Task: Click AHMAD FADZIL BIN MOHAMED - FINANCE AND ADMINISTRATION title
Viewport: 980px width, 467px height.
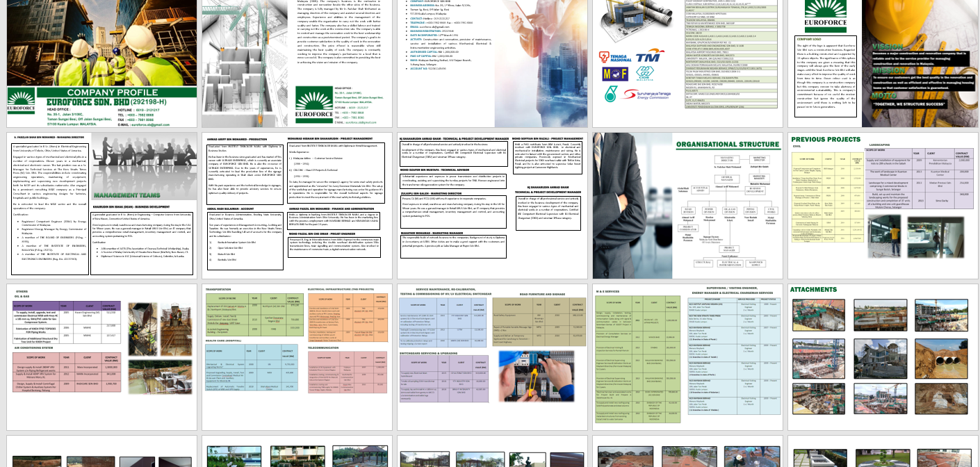Action: (x=332, y=208)
